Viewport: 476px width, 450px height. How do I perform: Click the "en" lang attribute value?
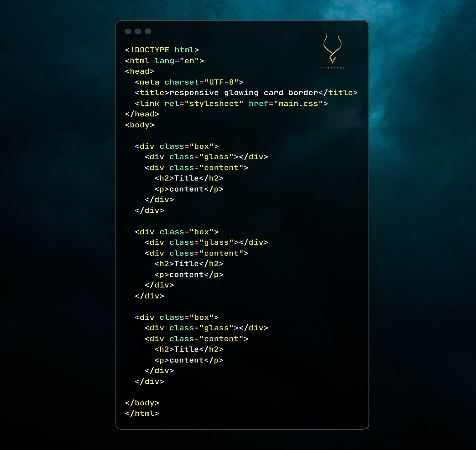coord(189,61)
